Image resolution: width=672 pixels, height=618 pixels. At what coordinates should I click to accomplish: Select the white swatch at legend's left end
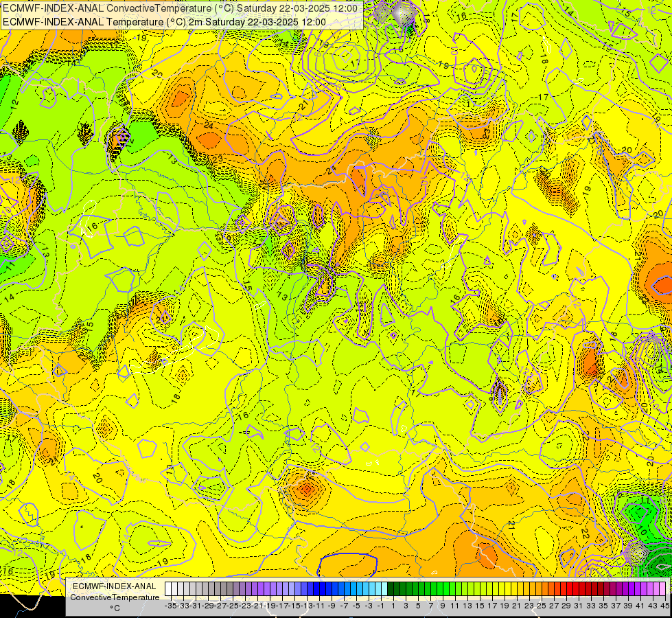(168, 588)
